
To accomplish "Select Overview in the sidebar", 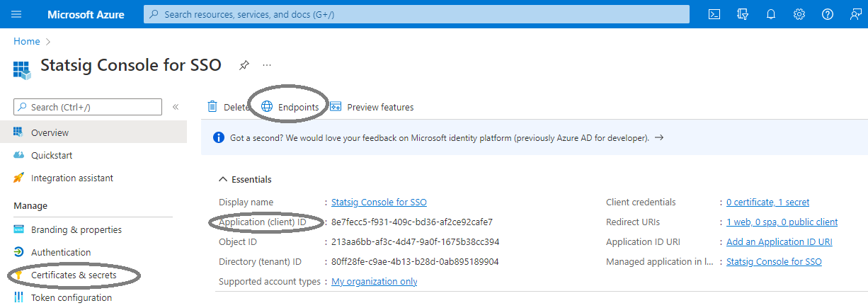I will pos(93,132).
